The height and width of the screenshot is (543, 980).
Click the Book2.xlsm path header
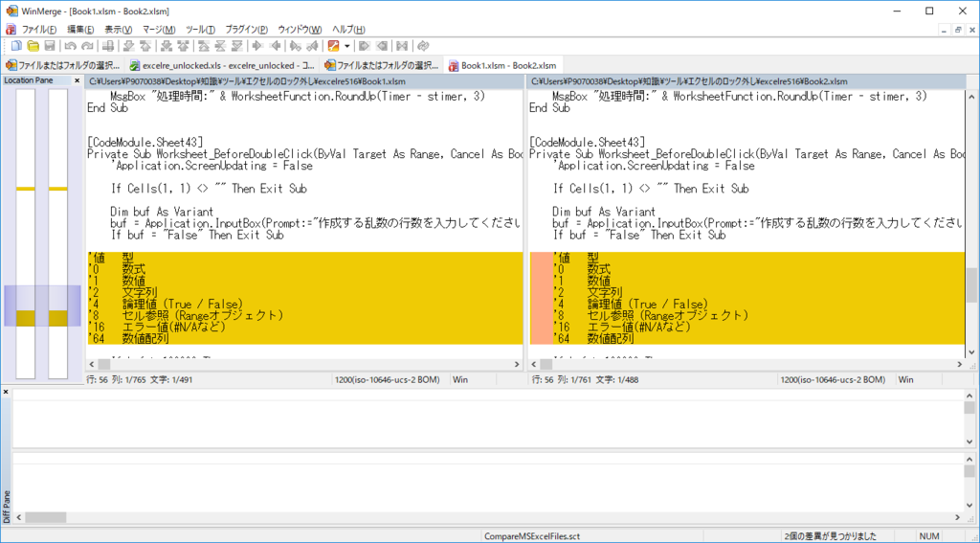[x=746, y=81]
